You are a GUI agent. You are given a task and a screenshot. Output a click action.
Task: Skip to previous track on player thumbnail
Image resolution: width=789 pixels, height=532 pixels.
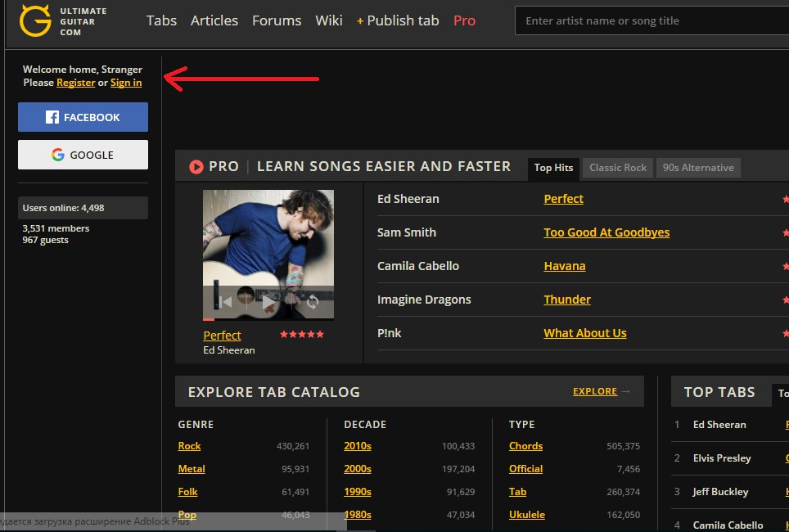click(x=225, y=301)
